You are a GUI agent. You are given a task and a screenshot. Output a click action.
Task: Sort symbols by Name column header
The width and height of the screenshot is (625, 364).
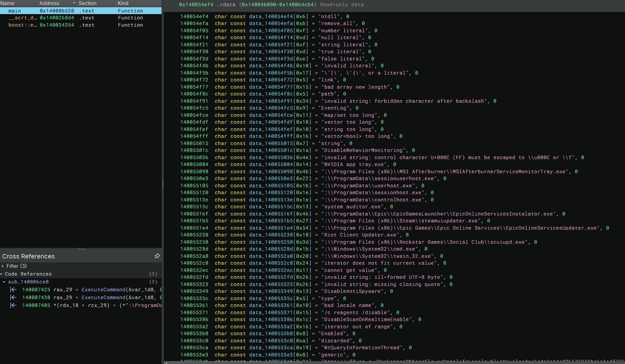[x=7, y=3]
